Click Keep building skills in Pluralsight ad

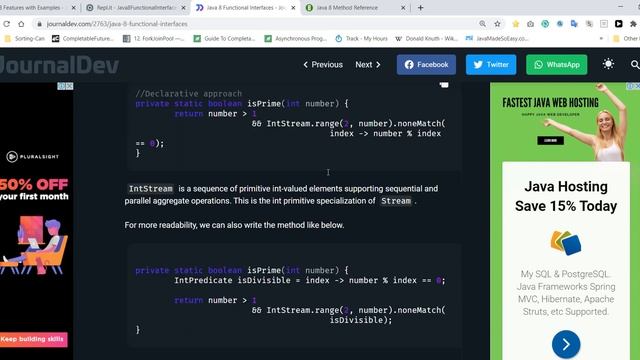[33, 339]
